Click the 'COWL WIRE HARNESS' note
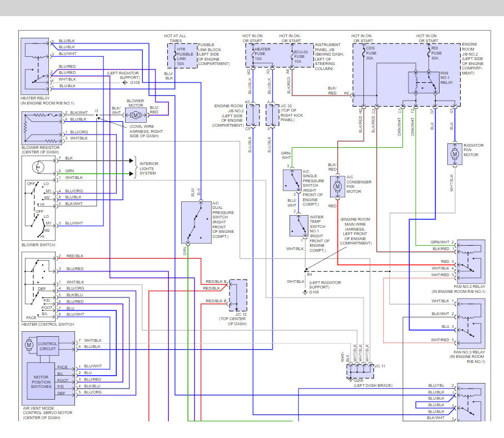 tap(146, 131)
